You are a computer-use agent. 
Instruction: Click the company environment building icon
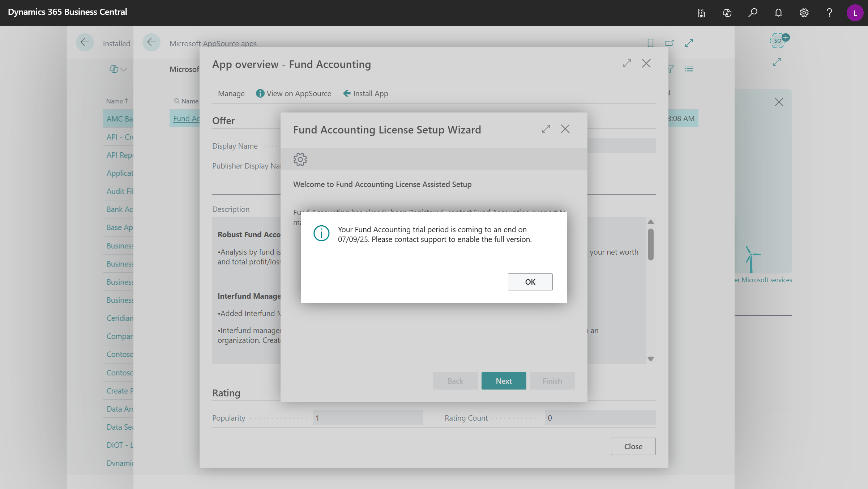click(701, 13)
